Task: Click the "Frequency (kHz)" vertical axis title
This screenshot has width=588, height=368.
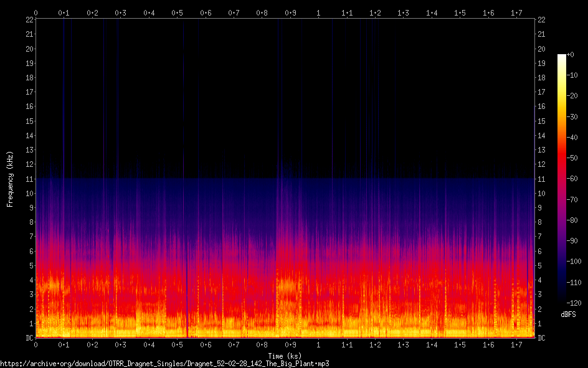Action: pos(10,179)
